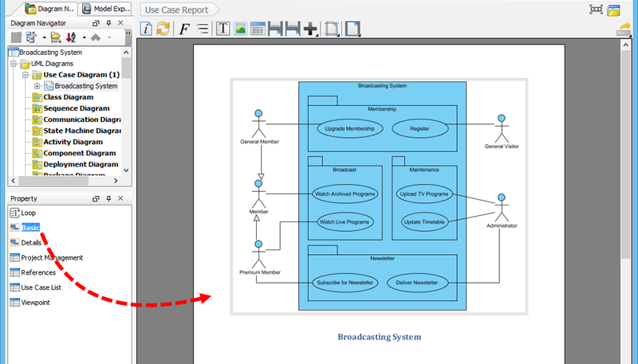This screenshot has height=364, width=638.
Task: Collapse the Use Case Diagram (1) node
Action: coord(26,75)
